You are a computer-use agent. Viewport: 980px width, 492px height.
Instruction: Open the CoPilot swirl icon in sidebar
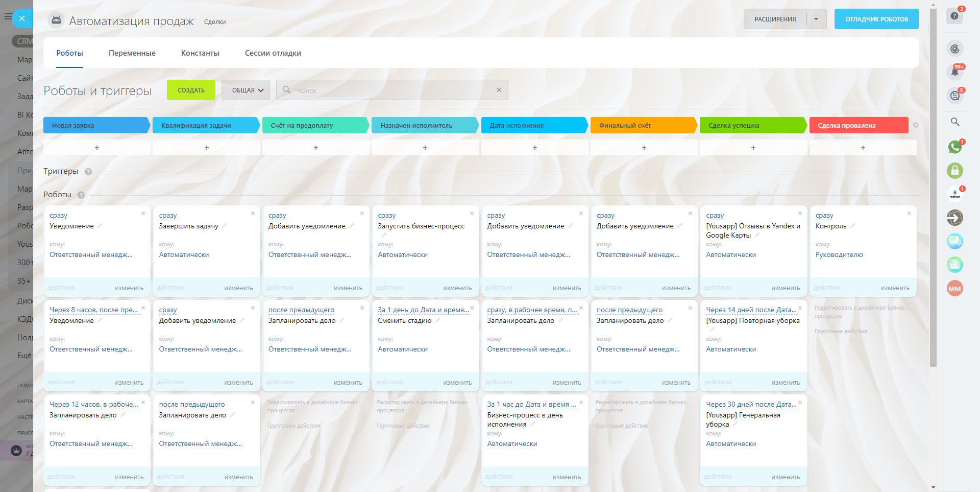pos(955,49)
